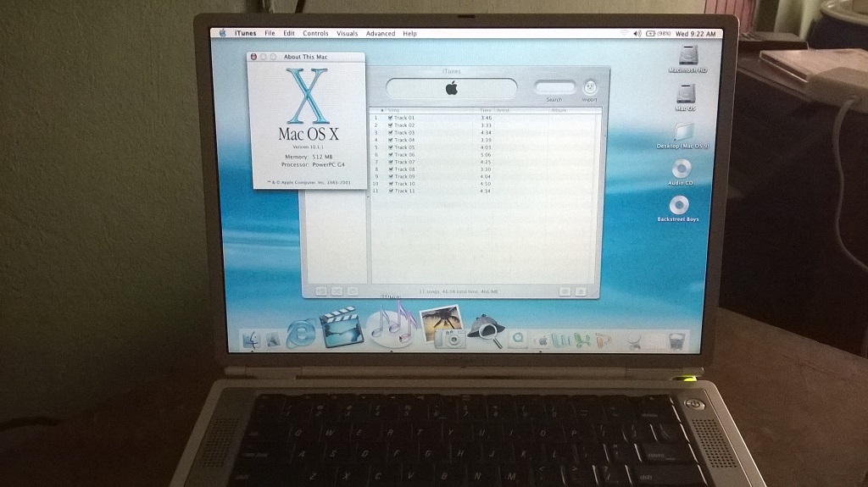This screenshot has height=487, width=868.
Task: Uncheck the Track 06 checkbox
Action: point(390,155)
